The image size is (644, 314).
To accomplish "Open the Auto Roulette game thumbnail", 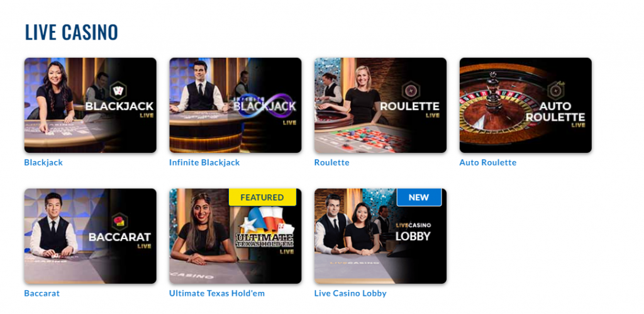I will click(x=526, y=105).
